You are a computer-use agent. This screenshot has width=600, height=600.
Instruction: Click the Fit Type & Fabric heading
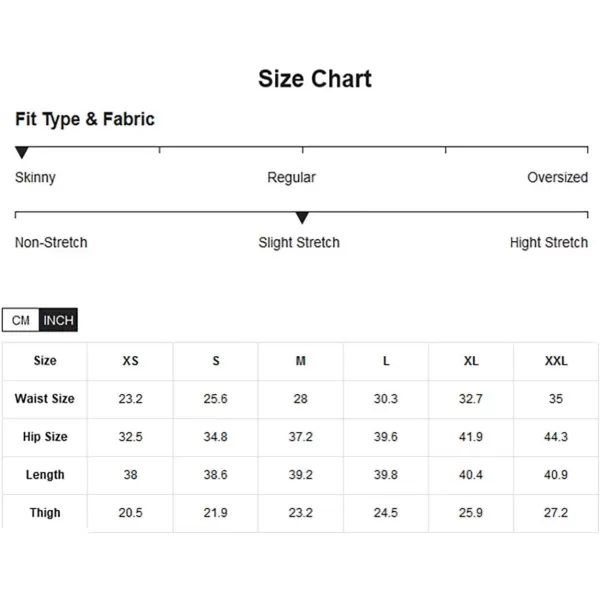(85, 119)
